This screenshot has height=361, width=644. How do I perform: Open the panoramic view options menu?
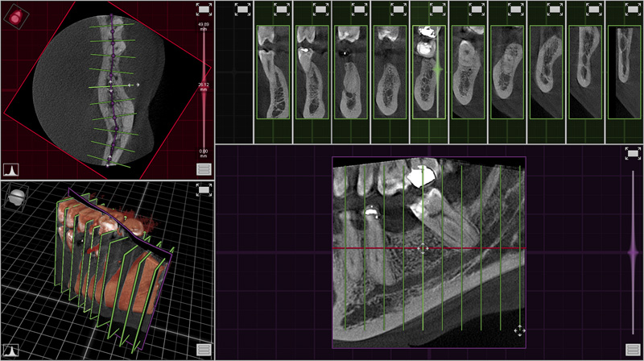[633, 351]
